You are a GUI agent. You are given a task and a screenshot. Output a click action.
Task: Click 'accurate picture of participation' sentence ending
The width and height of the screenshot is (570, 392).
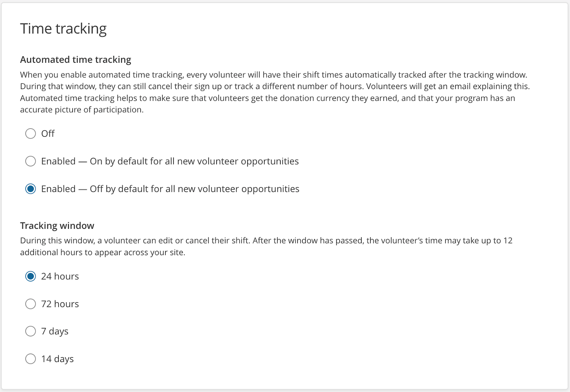click(82, 110)
